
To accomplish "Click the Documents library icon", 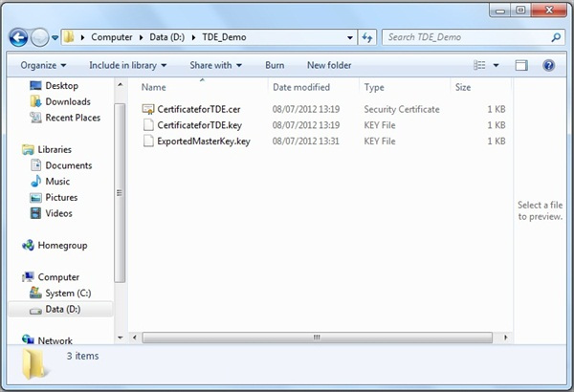I will (35, 165).
